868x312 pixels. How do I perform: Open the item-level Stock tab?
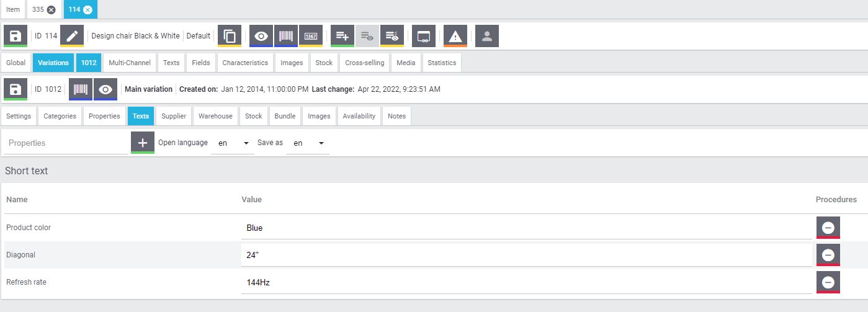(324, 63)
